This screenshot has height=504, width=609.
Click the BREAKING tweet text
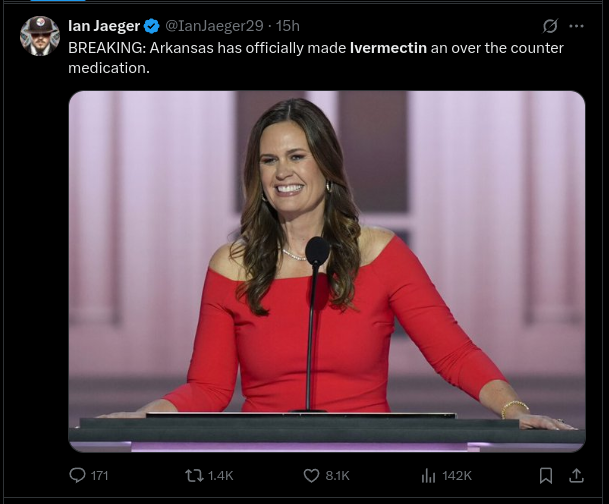(200, 48)
